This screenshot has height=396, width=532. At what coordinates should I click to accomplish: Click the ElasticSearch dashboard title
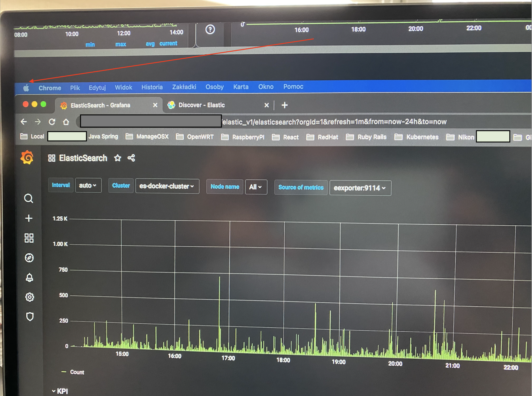[83, 158]
